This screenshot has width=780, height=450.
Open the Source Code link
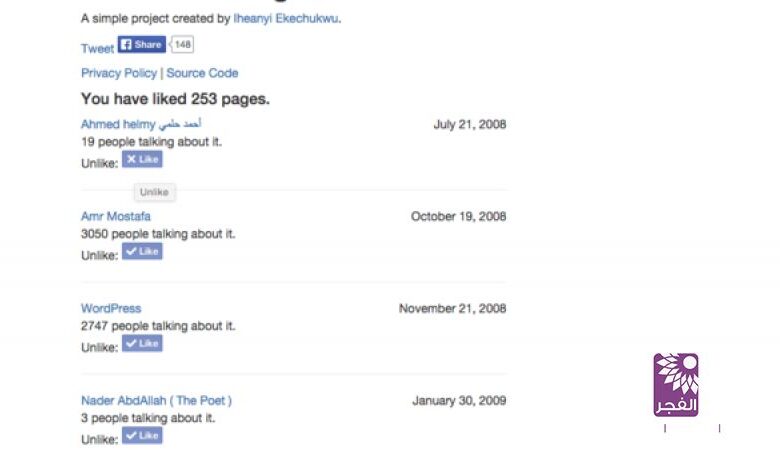coord(202,73)
